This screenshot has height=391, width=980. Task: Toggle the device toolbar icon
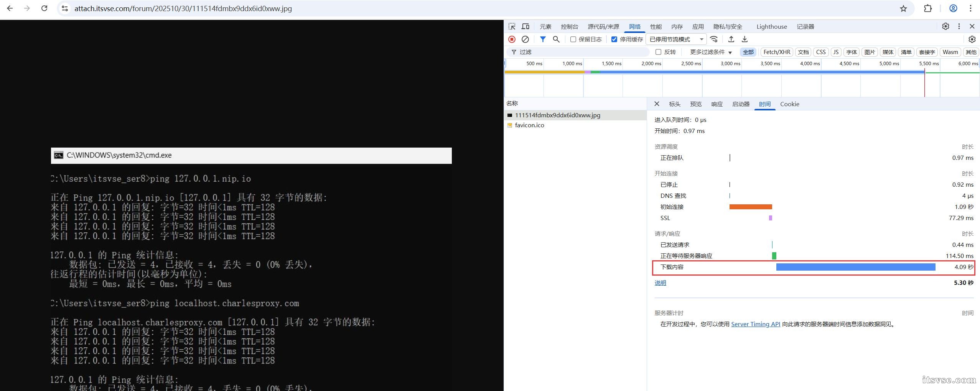(x=525, y=26)
